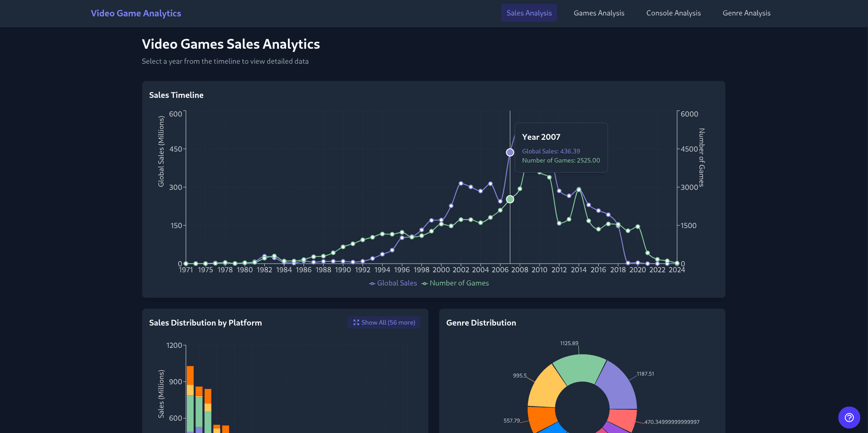This screenshot has width=868, height=433.
Task: Select the highlighted 2007 Number of Games point
Action: point(510,199)
